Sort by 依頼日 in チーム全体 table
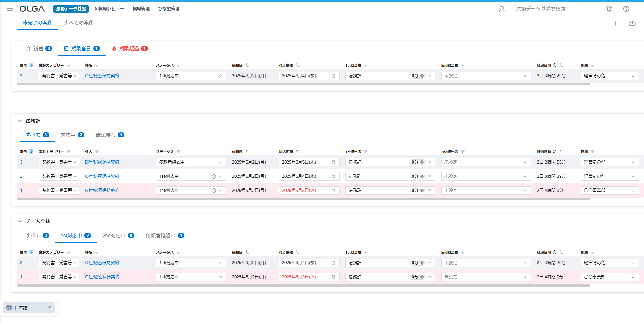644x323 pixels. click(247, 252)
